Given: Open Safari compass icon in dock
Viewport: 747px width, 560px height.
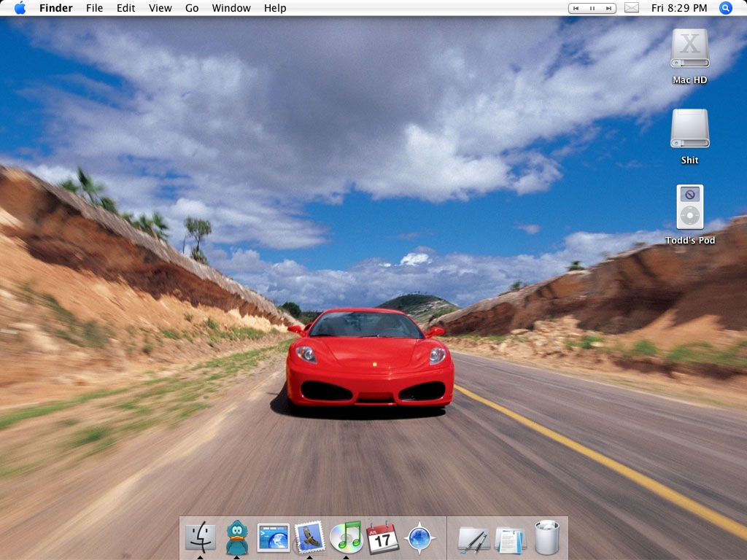Looking at the screenshot, I should pyautogui.click(x=419, y=538).
